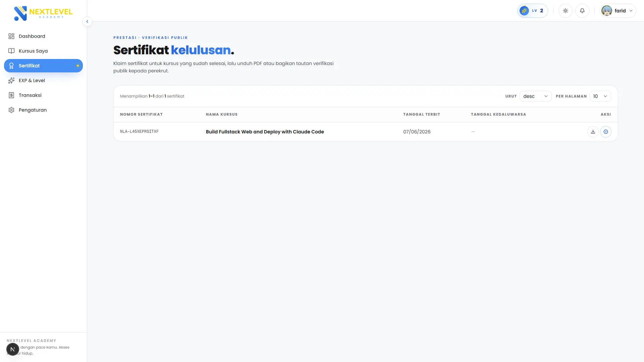Collapse the sidebar using the chevron button
Image resolution: width=644 pixels, height=362 pixels.
click(87, 21)
